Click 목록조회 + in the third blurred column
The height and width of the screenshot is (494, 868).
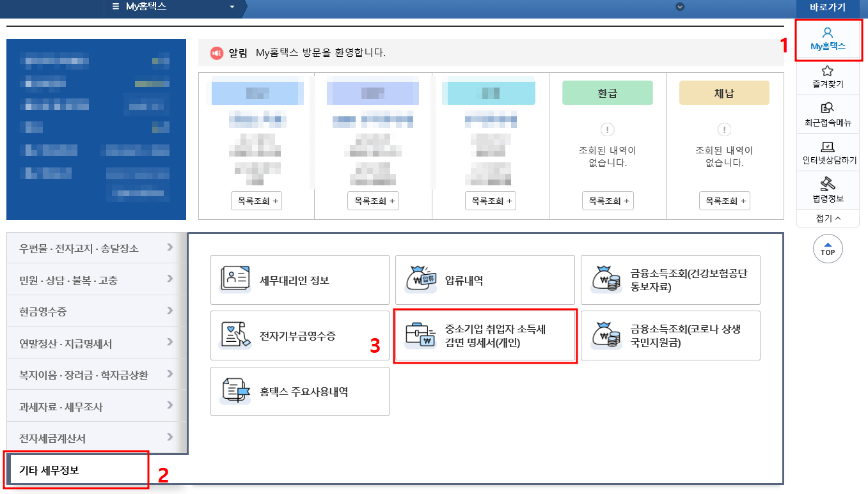(x=491, y=201)
